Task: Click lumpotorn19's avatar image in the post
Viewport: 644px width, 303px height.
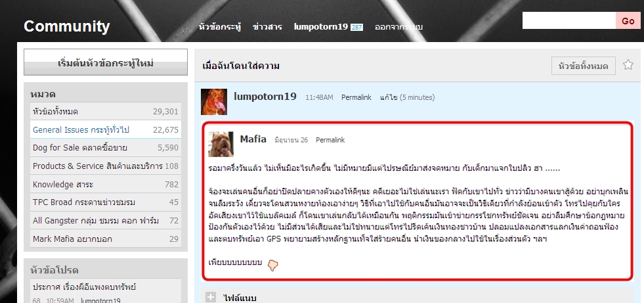Action: pyautogui.click(x=214, y=102)
